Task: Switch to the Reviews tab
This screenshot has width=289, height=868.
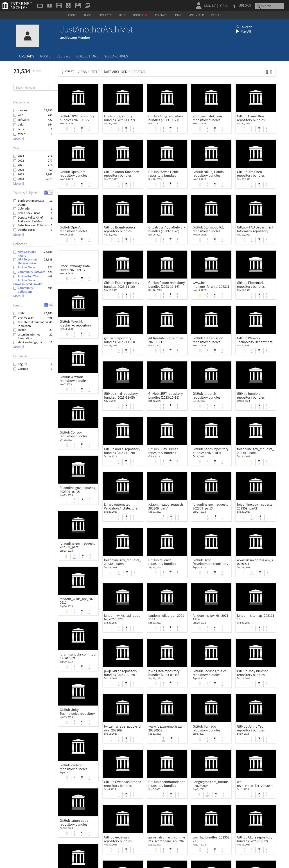Action: tap(63, 56)
